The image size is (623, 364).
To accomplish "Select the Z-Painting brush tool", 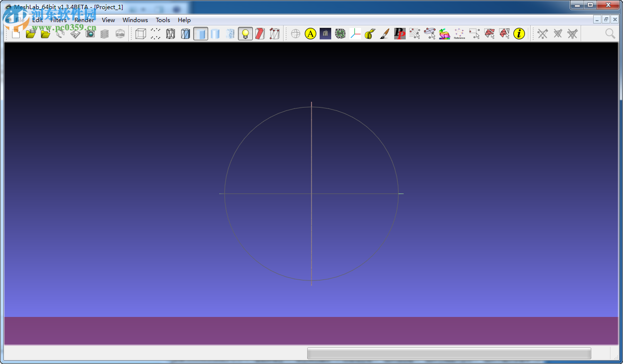I will coord(384,34).
